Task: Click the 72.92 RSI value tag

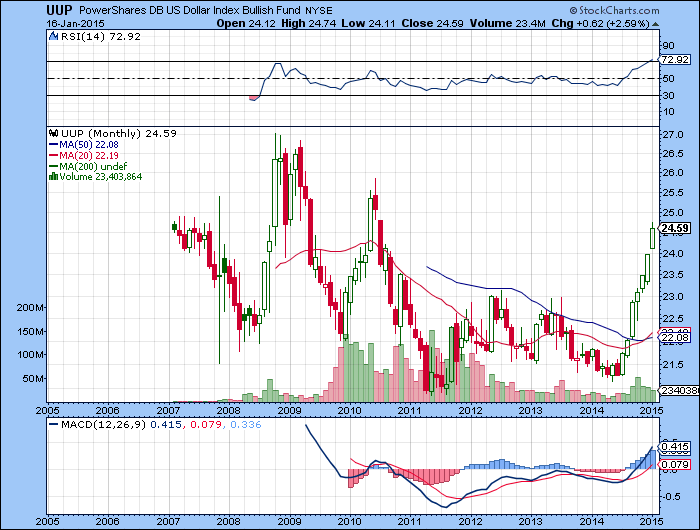Action: [675, 59]
